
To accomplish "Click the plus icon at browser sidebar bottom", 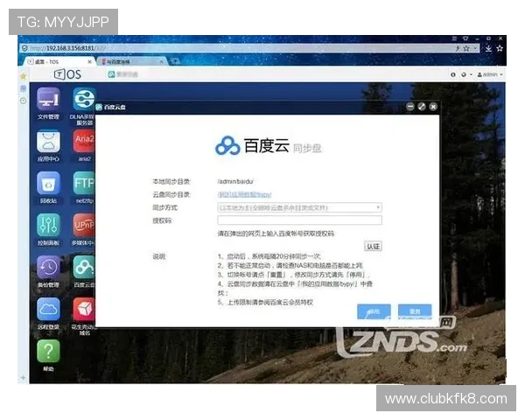I will point(23,377).
